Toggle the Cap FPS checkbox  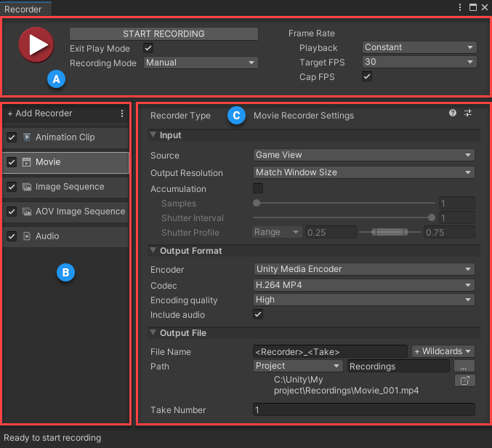[367, 76]
